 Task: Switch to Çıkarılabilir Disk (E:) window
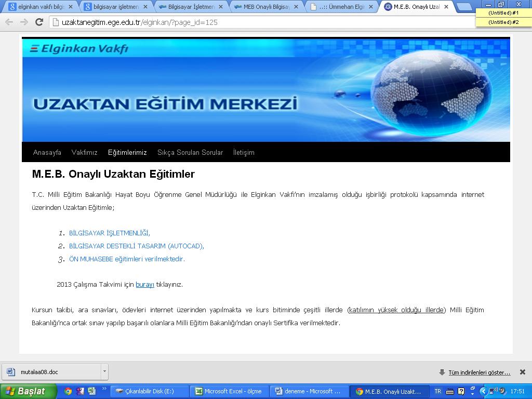click(x=149, y=391)
